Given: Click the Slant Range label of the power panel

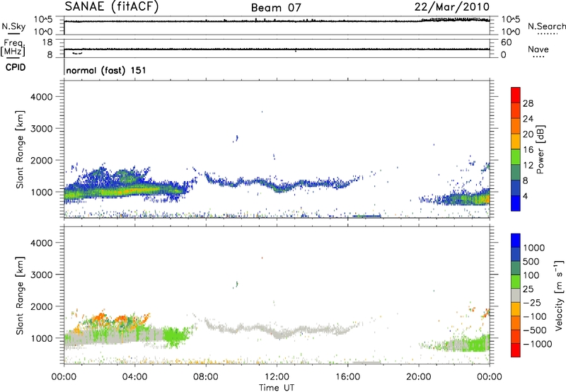Looking at the screenshot, I should [20, 149].
